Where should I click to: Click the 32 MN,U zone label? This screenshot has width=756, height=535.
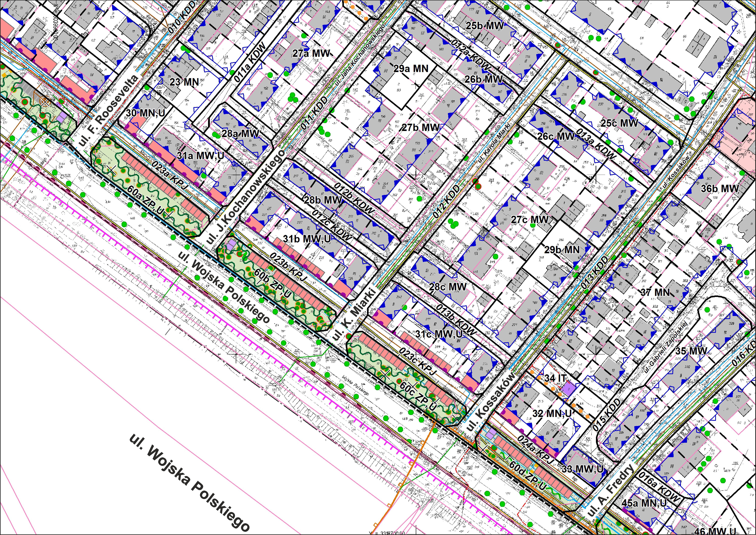click(x=552, y=413)
